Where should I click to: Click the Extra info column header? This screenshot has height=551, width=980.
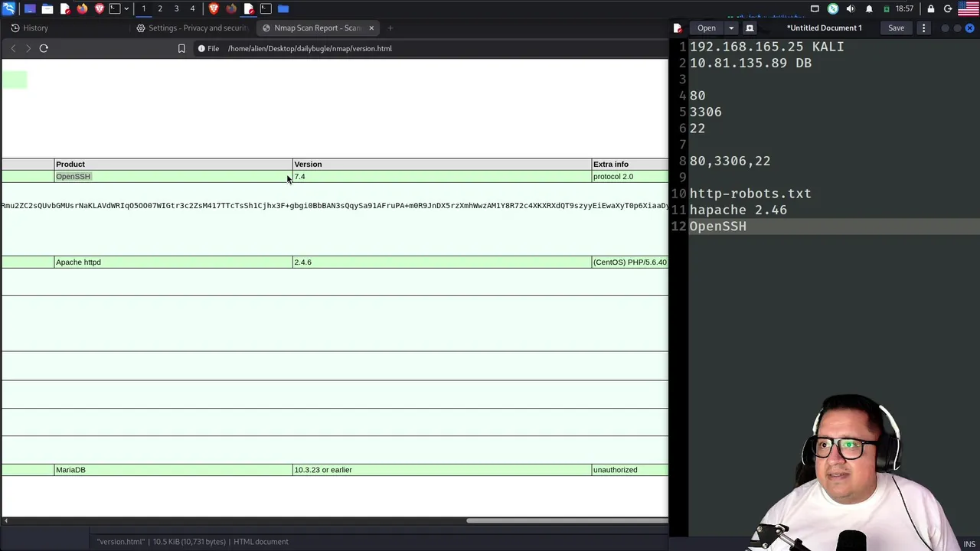pos(629,164)
